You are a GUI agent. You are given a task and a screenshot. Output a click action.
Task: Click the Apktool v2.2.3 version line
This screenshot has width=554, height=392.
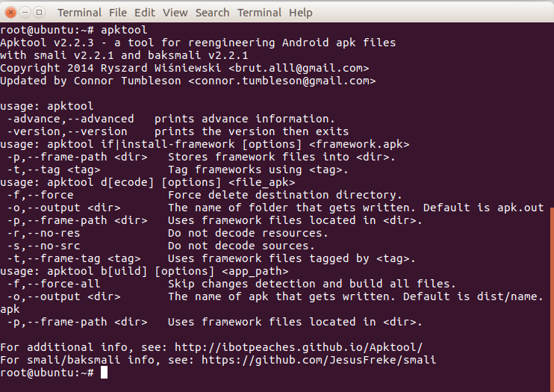coord(198,43)
